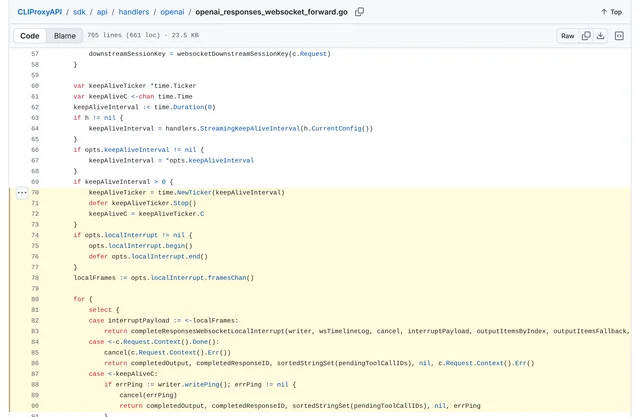
Task: Open the symbols panel icon
Action: tap(619, 36)
